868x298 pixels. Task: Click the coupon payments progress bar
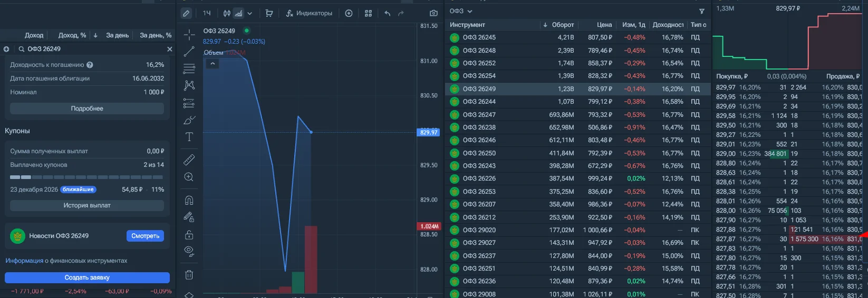pos(87,177)
